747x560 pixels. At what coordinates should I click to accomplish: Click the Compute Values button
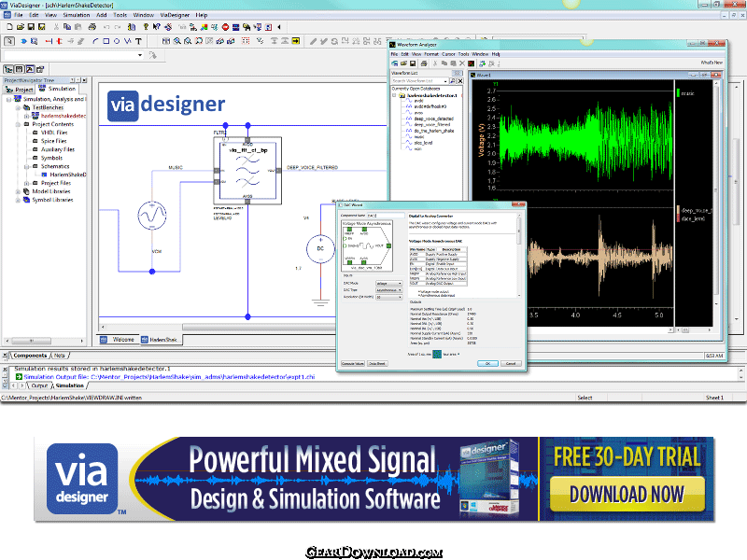tap(353, 363)
